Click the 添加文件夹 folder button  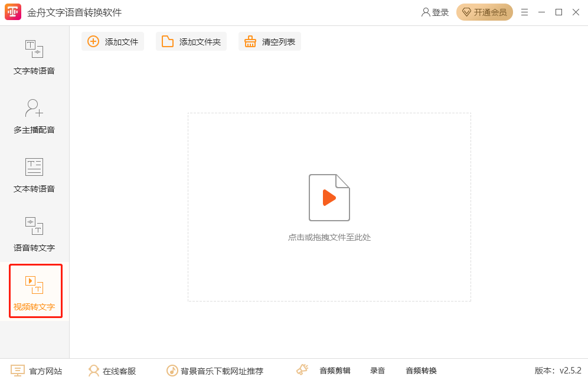[191, 41]
